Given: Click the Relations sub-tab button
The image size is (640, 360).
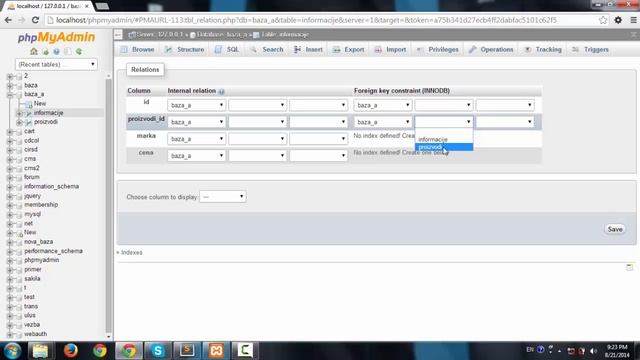Looking at the screenshot, I should (x=145, y=70).
